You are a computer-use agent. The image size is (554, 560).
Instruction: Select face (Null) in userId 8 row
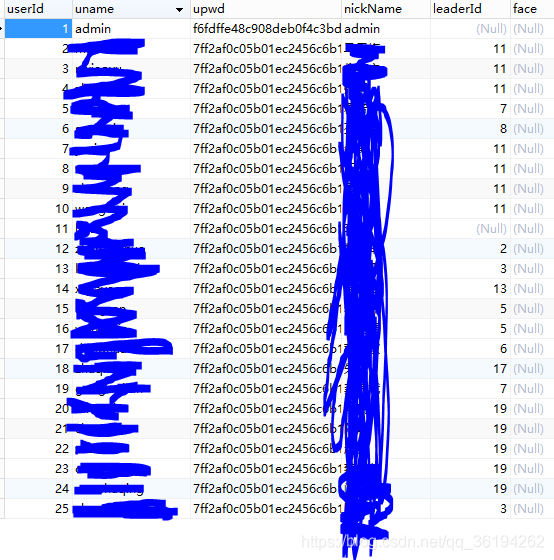click(x=532, y=169)
